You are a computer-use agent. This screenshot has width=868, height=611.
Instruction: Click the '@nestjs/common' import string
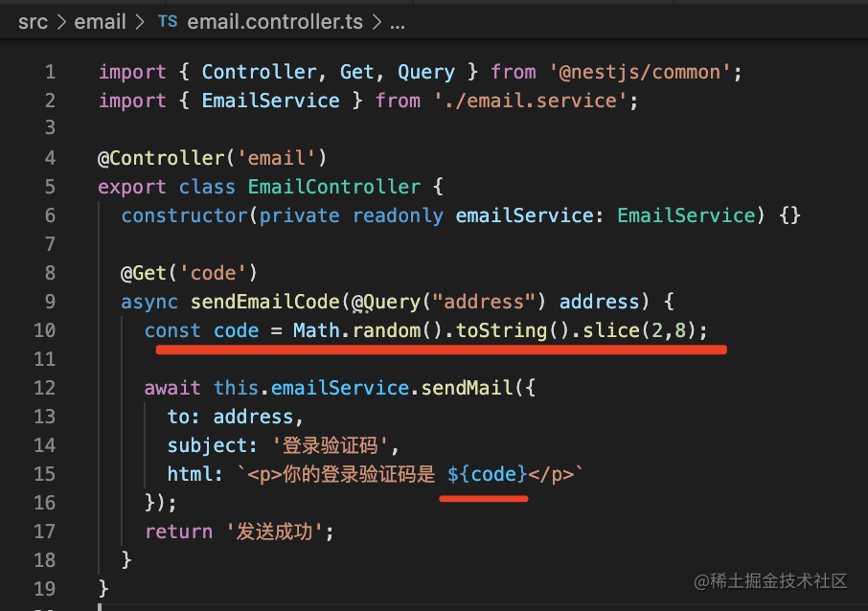[641, 72]
